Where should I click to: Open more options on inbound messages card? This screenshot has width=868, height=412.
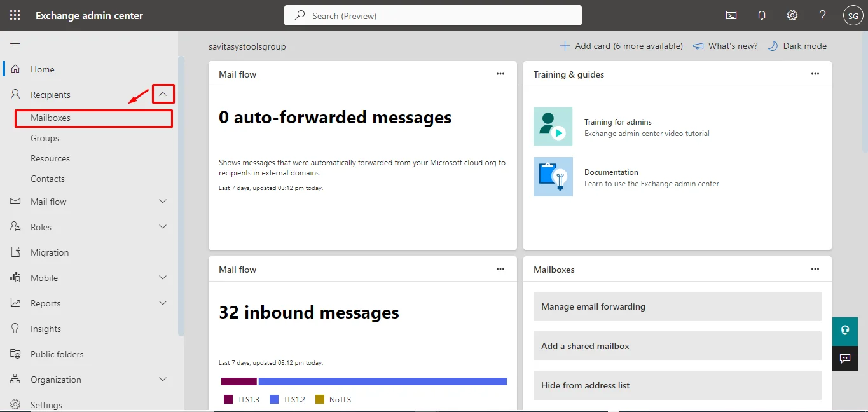click(x=500, y=269)
